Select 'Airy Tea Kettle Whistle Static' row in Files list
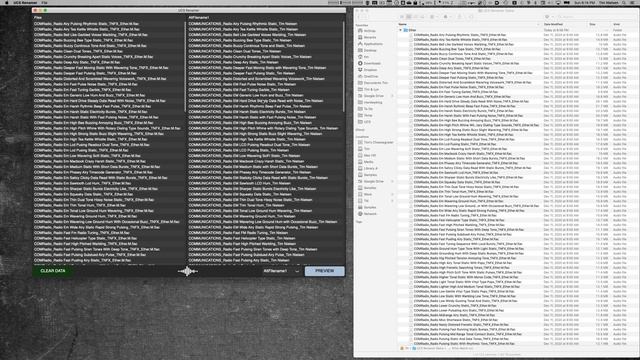The height and width of the screenshot is (360, 640). pyautogui.click(x=109, y=29)
